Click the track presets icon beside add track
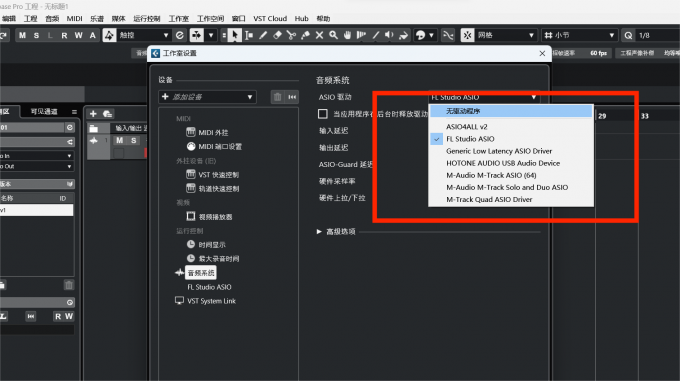The width and height of the screenshot is (680, 381). pos(108,114)
